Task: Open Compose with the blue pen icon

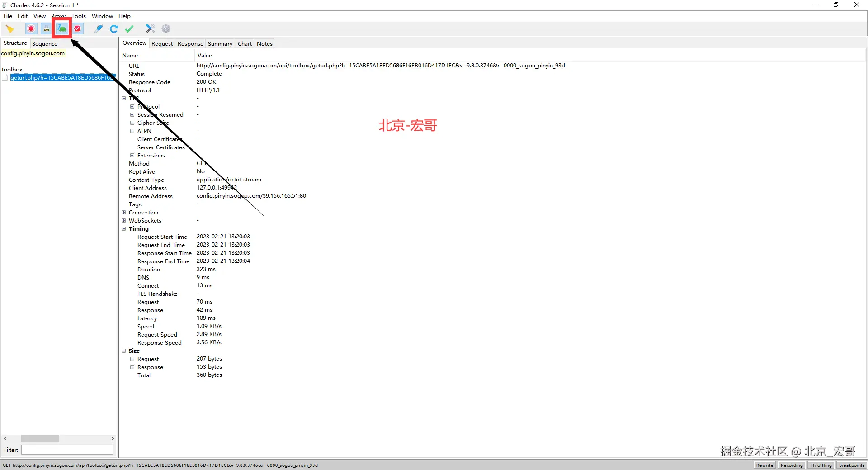Action: [98, 29]
